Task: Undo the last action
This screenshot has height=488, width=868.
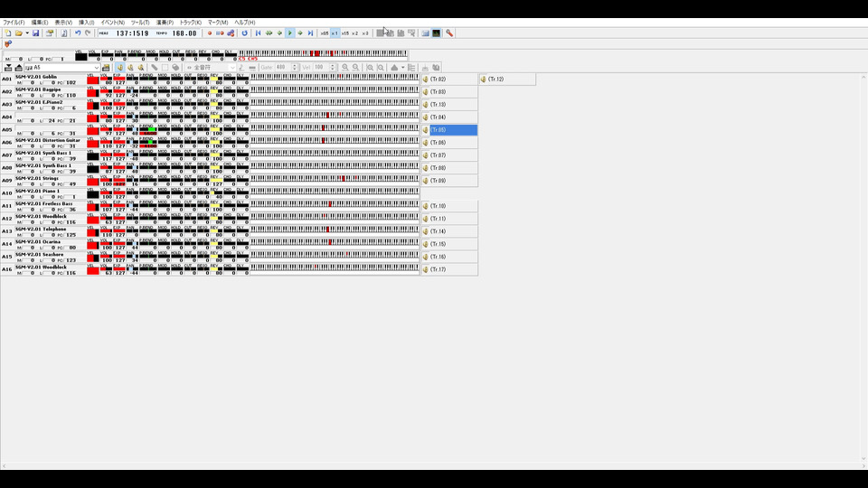Action: (x=78, y=33)
